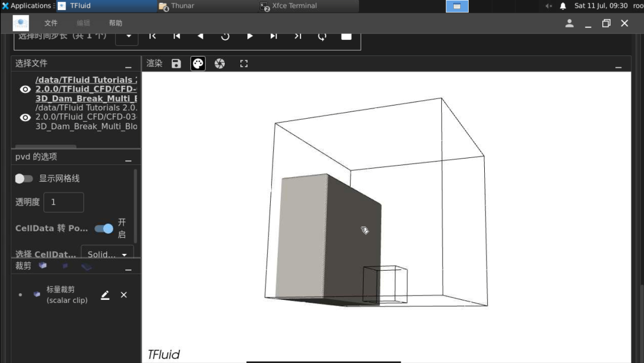The height and width of the screenshot is (363, 644).
Task: Collapse the pvd 的选项 panel
Action: pyautogui.click(x=129, y=159)
